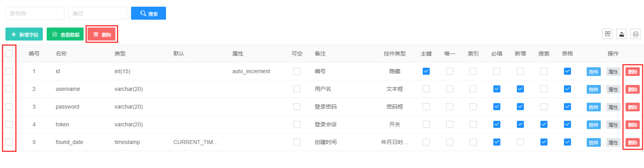This screenshot has height=168, width=644.
Task: Click the export table icon
Action: pos(621,34)
